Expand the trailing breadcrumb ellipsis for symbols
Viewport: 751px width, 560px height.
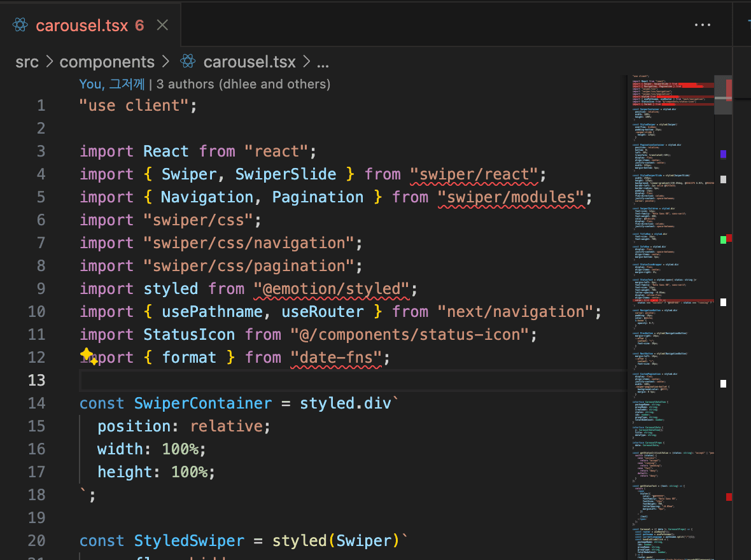click(323, 62)
